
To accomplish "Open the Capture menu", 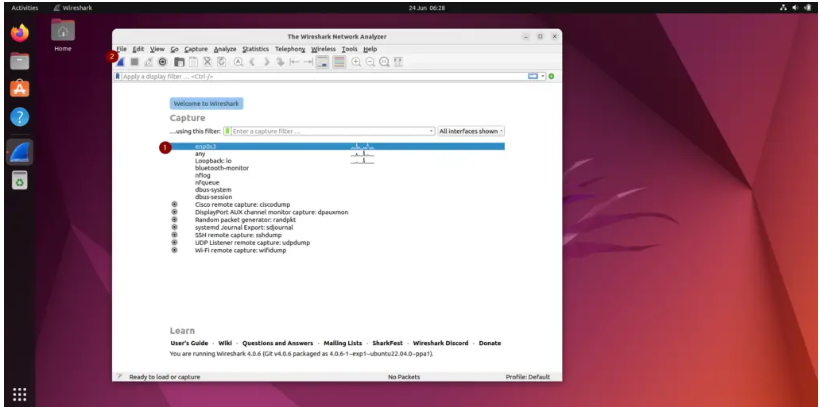I will tap(196, 49).
